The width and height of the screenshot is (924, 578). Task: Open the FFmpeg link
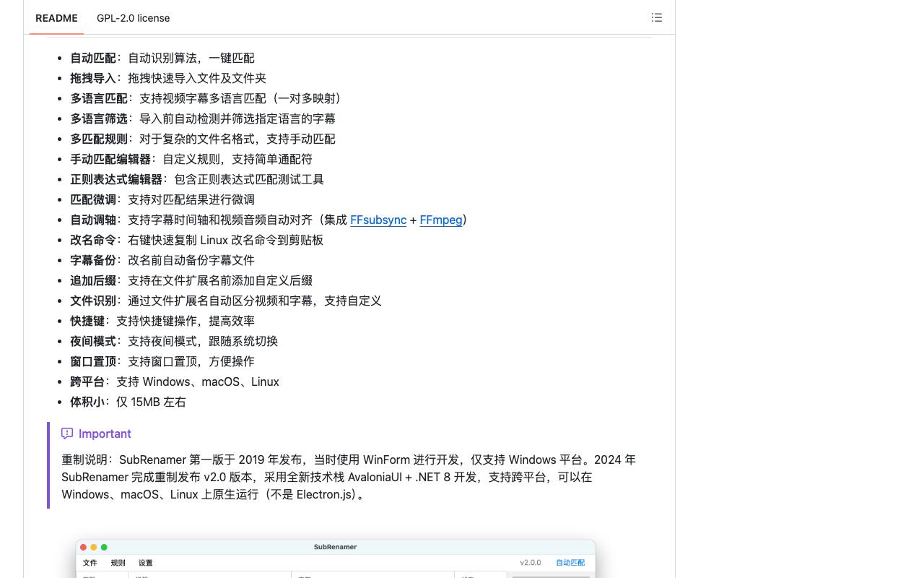[x=441, y=220]
